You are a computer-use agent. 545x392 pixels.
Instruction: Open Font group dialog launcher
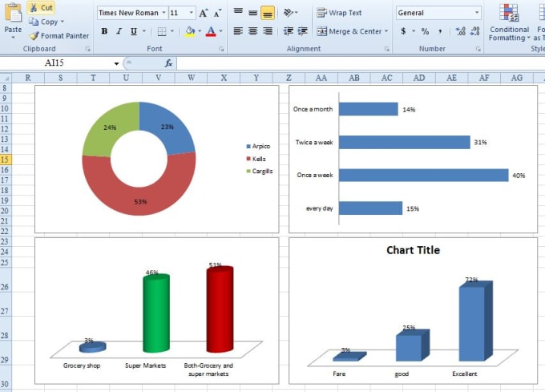tap(221, 49)
